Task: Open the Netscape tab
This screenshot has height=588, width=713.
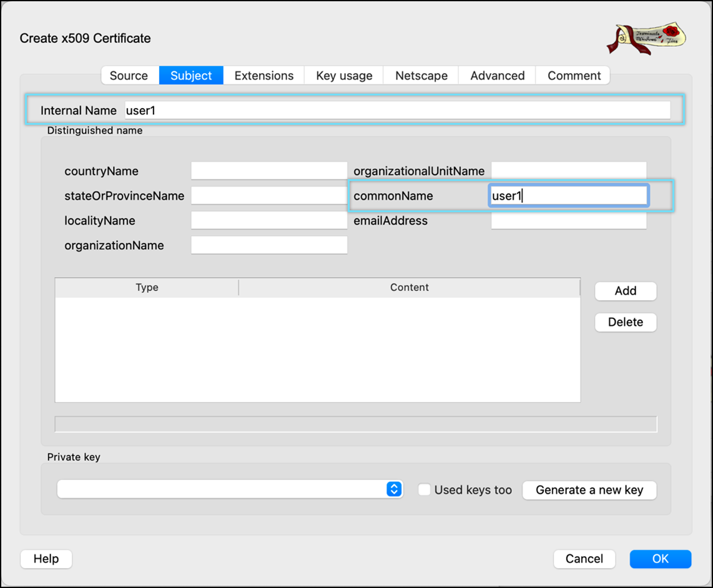Action: tap(421, 76)
